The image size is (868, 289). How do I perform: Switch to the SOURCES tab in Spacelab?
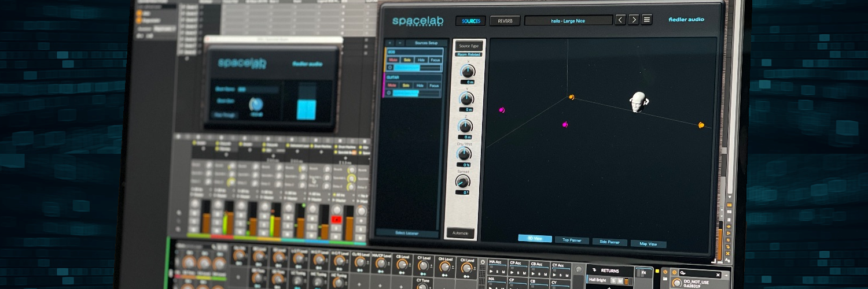[470, 21]
